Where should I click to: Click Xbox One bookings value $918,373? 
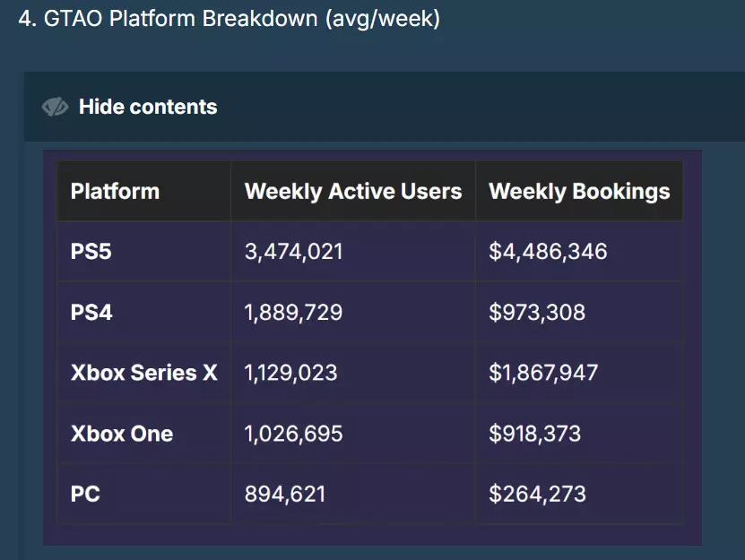click(534, 434)
